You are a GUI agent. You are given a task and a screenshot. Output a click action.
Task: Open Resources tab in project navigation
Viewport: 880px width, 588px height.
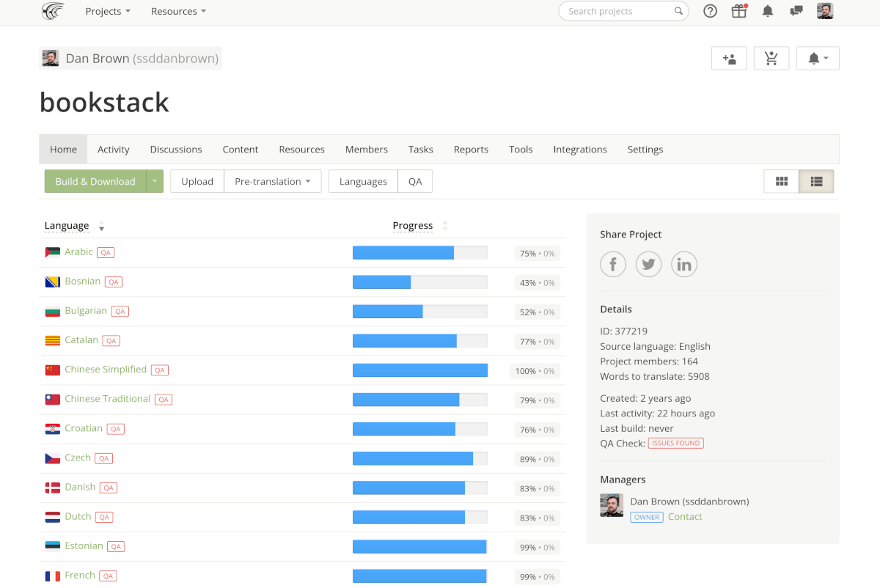(x=301, y=149)
